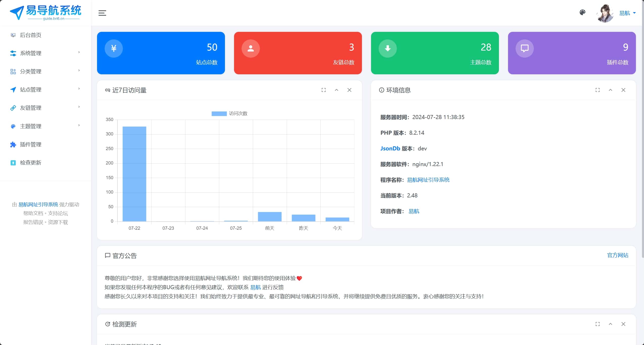Expand the 分类管理 submenu chevron

pyautogui.click(x=78, y=71)
